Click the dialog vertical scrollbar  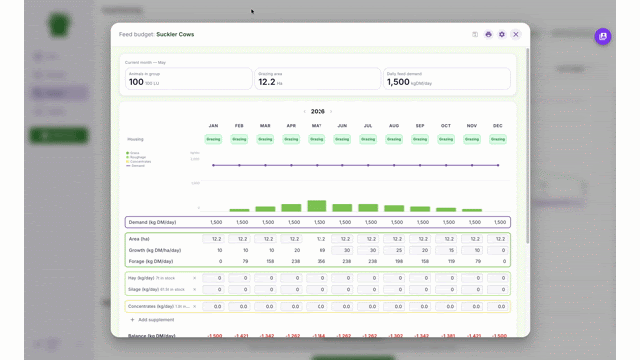click(x=527, y=146)
